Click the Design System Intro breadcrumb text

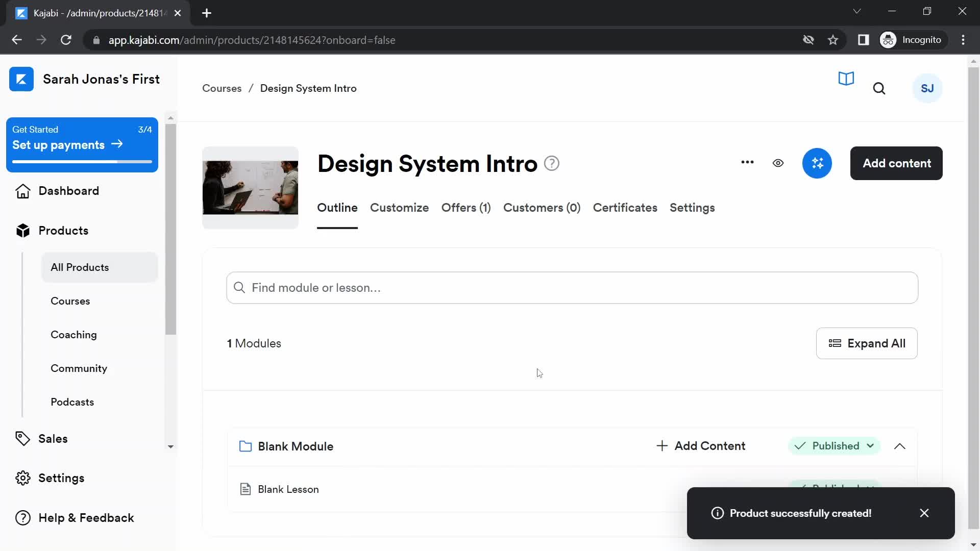click(x=308, y=88)
